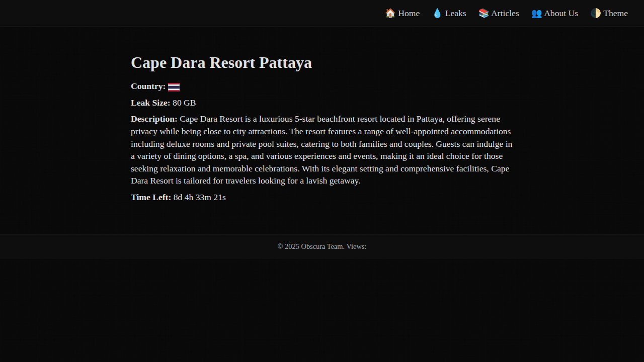Go to the Leaks page text link
The image size is (644, 362).
pyautogui.click(x=455, y=14)
